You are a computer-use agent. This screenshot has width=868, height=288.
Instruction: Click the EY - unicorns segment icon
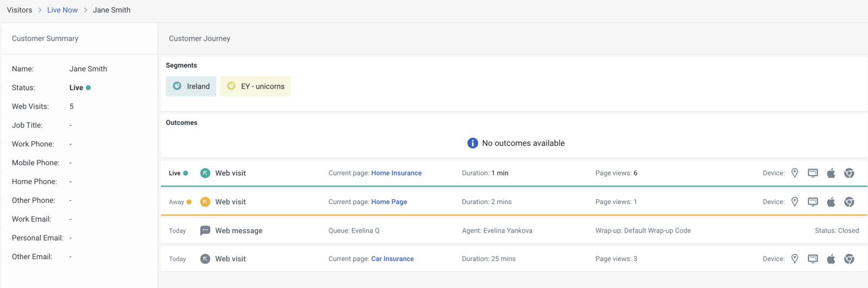pyautogui.click(x=231, y=86)
